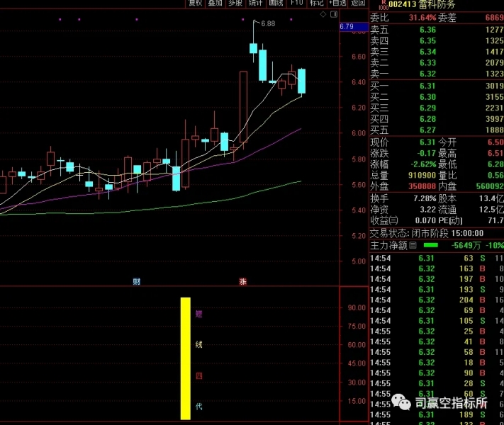Click the 现价 6.31 current price
504x425 pixels.
pyautogui.click(x=427, y=142)
